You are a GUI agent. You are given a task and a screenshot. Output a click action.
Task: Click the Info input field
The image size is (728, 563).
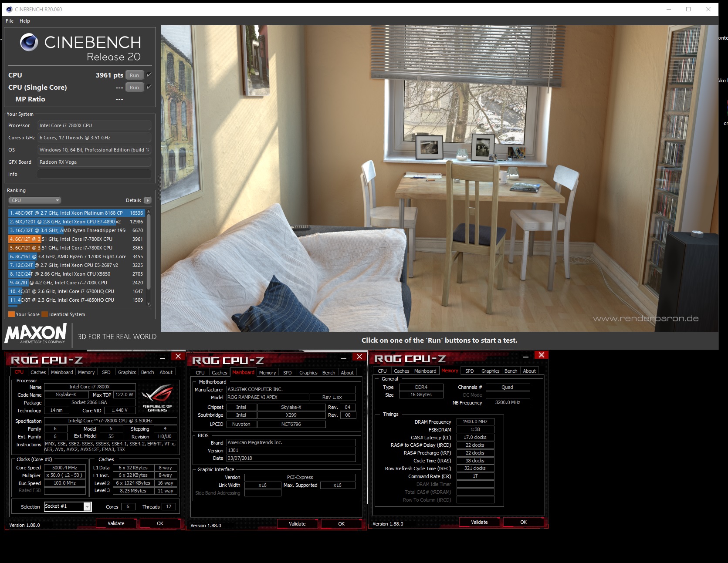point(94,174)
